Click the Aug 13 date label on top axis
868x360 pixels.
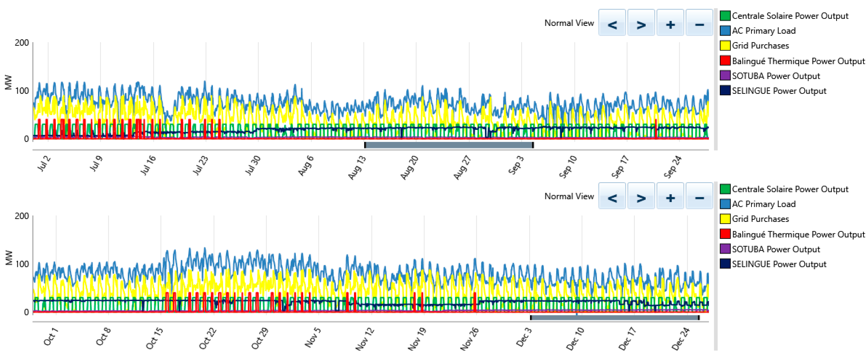[x=357, y=167]
